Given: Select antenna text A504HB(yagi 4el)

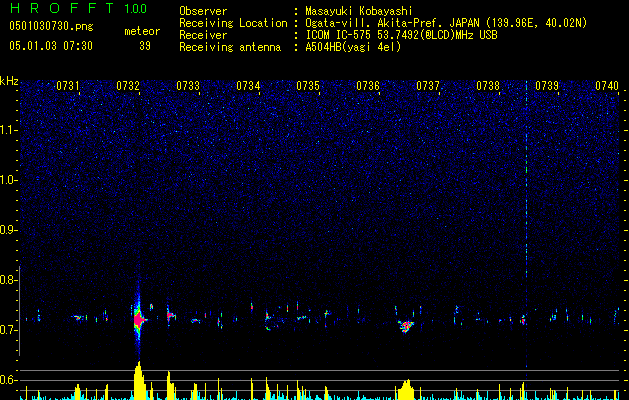Looking at the screenshot, I should (353, 47).
